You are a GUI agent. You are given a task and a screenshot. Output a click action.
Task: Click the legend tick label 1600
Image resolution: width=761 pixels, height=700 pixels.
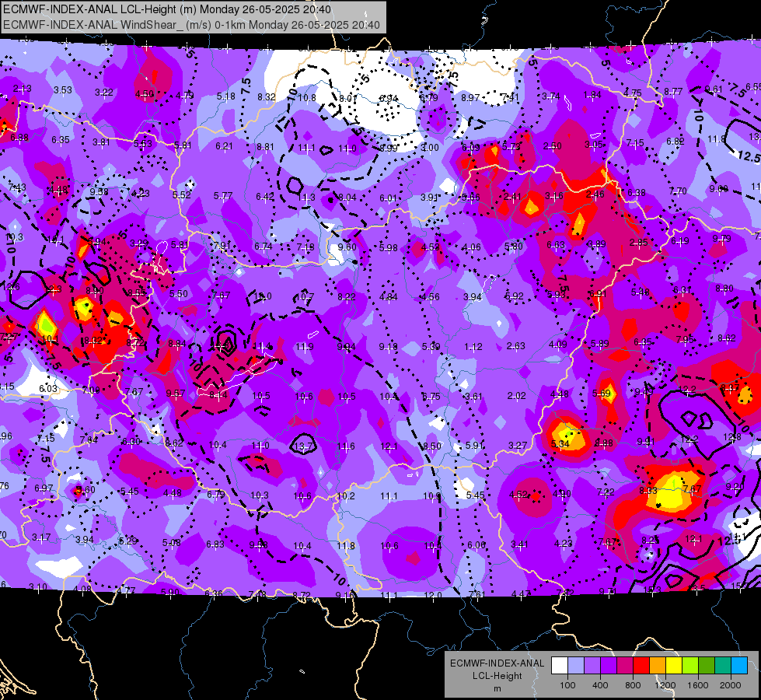pos(698,685)
